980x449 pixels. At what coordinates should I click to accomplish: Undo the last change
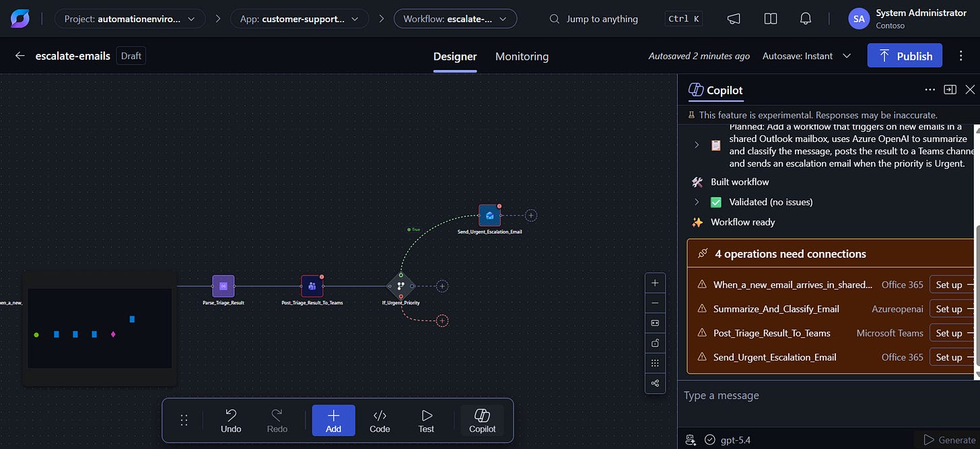click(231, 421)
